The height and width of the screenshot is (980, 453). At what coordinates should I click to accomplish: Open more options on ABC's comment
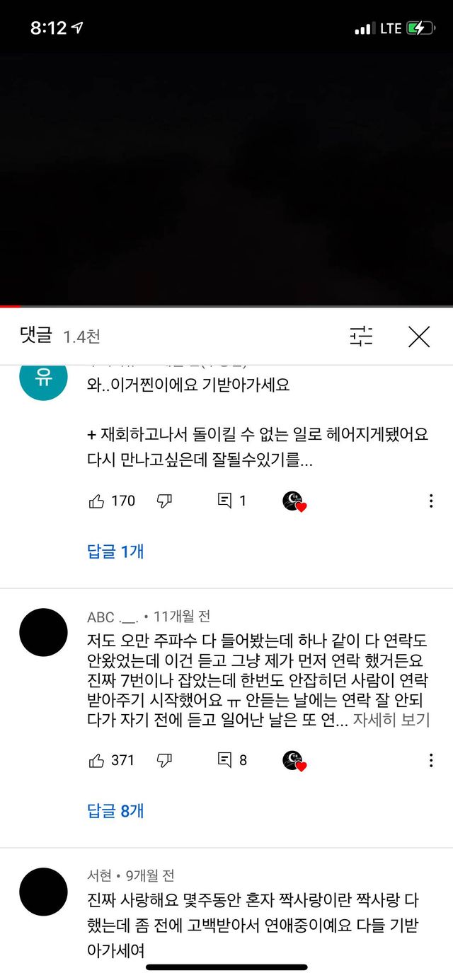click(431, 760)
